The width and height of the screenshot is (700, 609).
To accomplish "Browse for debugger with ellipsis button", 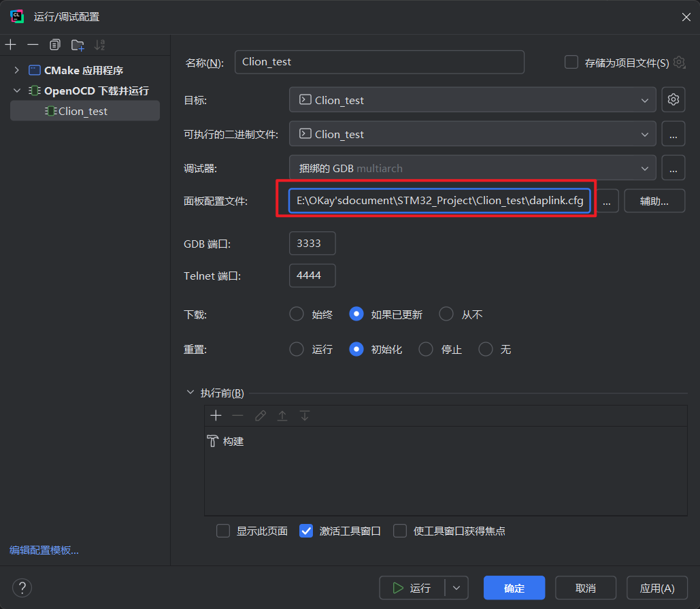I will coord(673,168).
